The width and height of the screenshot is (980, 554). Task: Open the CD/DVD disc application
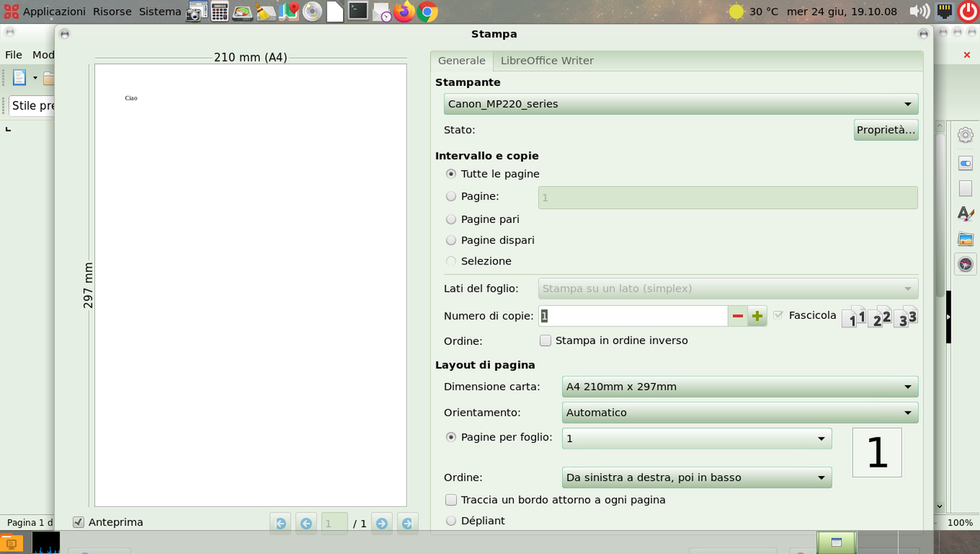click(x=312, y=11)
